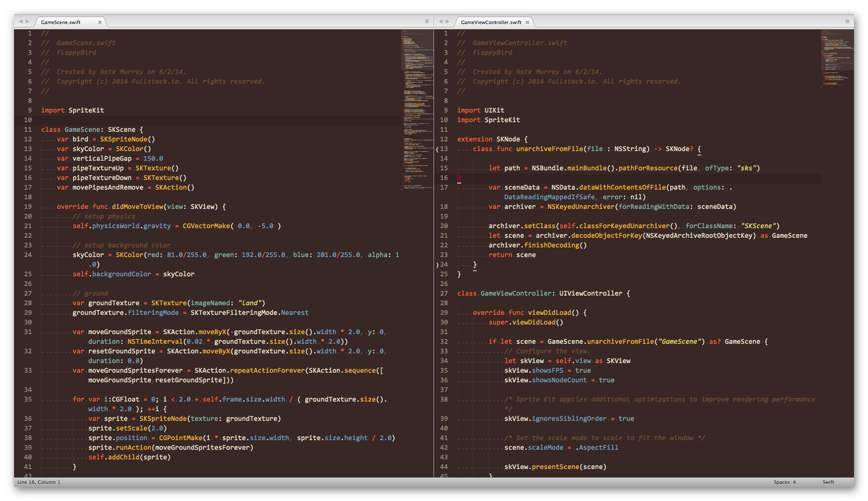Go to next tab in right pane

coord(447,21)
